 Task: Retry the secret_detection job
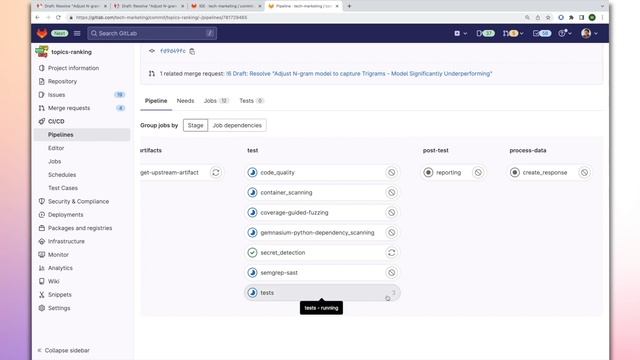391,253
